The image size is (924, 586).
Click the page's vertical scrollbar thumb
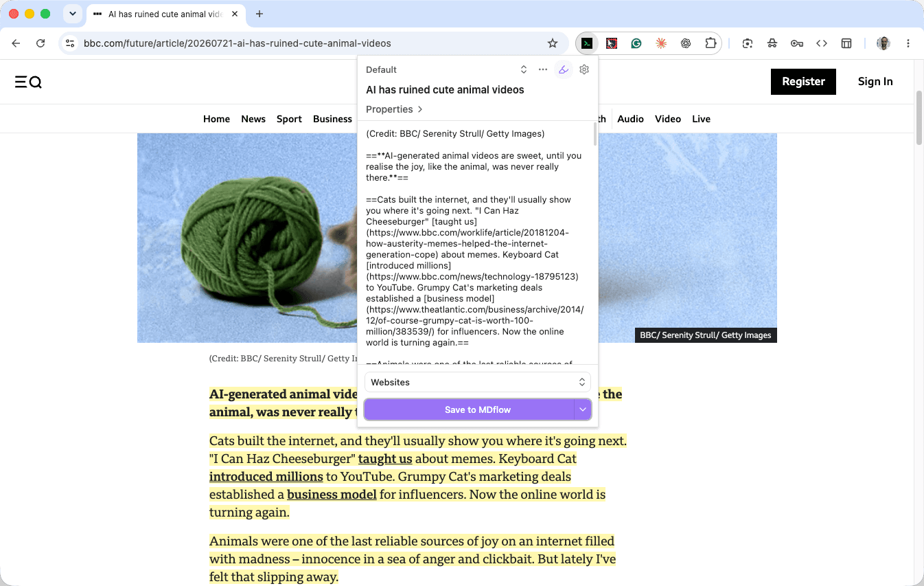(x=919, y=117)
